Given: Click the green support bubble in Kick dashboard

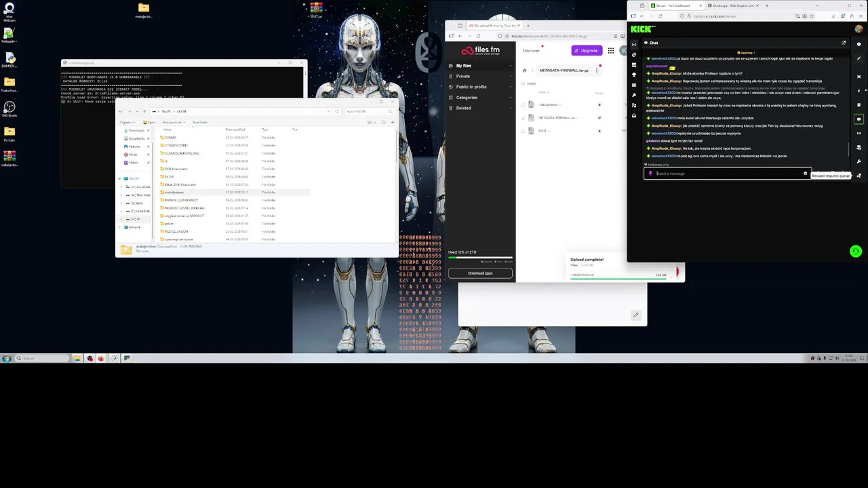Looking at the screenshot, I should tap(855, 251).
